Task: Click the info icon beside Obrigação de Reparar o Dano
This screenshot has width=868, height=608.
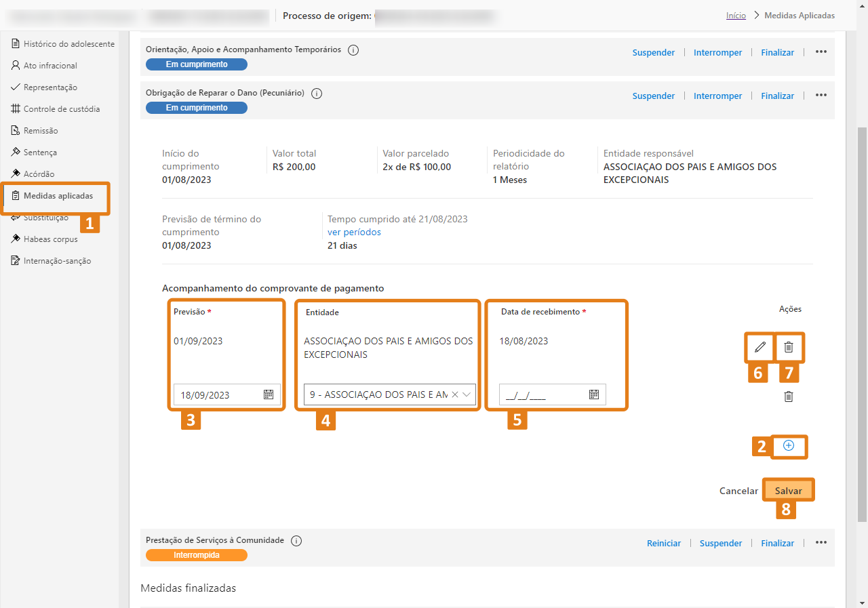Action: coord(316,94)
